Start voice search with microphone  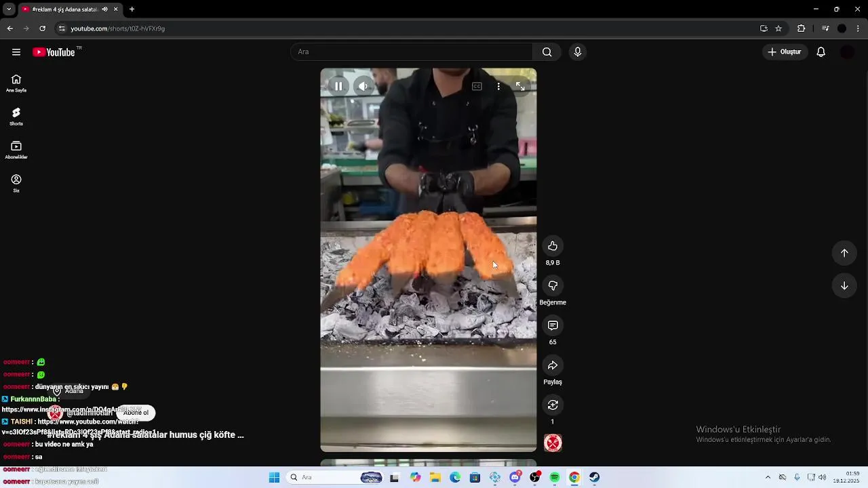point(577,52)
